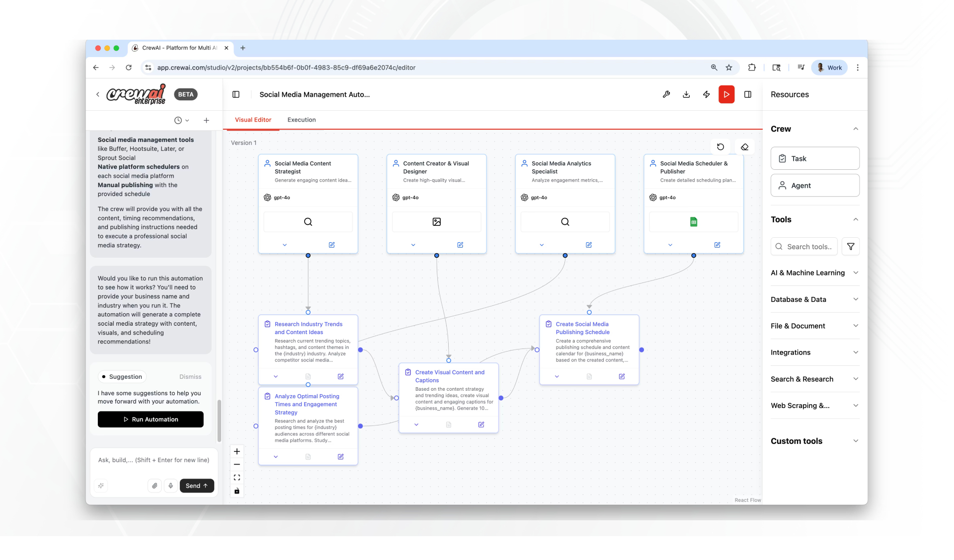The height and width of the screenshot is (560, 954).
Task: Open a new browser tab
Action: [242, 48]
